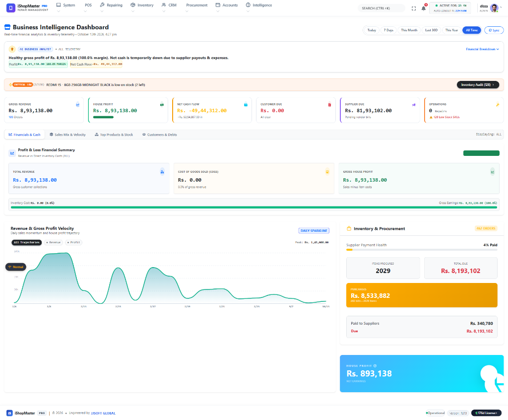This screenshot has width=508, height=420.
Task: Expand chevron under Inventory menu
Action: tap(132, 11)
